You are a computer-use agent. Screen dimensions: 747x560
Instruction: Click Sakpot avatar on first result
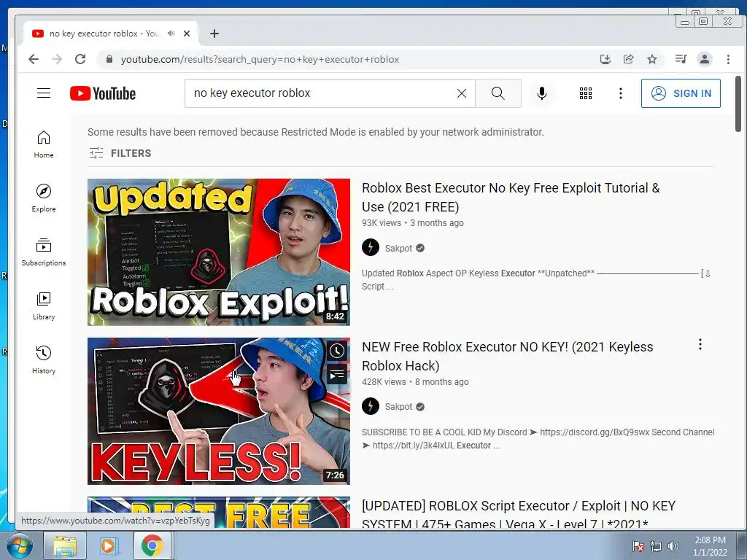pyautogui.click(x=371, y=248)
